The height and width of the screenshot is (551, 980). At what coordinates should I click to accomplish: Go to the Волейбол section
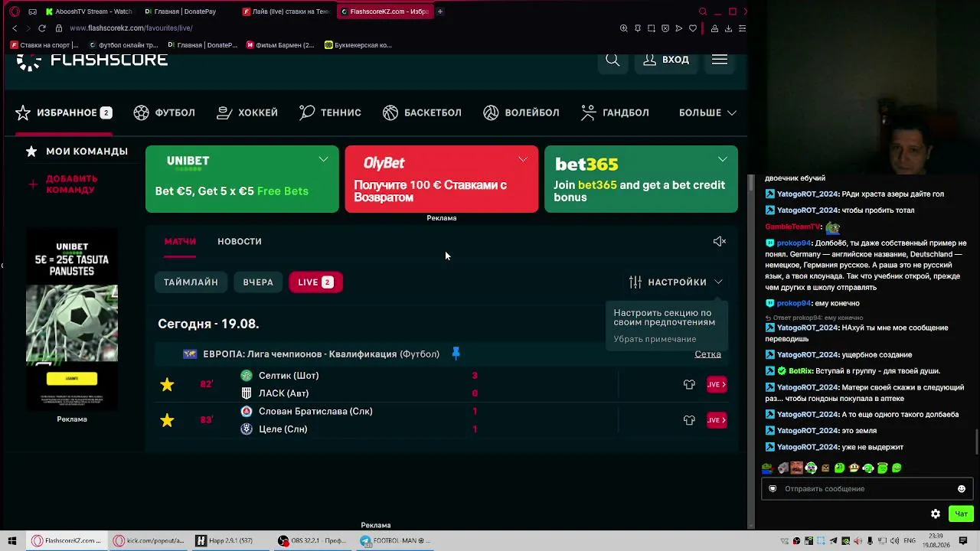(x=521, y=112)
